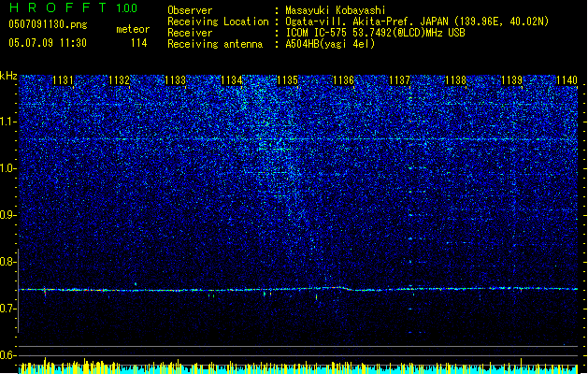Click the 1131 time marker
This screenshot has height=374, width=588.
[63, 80]
